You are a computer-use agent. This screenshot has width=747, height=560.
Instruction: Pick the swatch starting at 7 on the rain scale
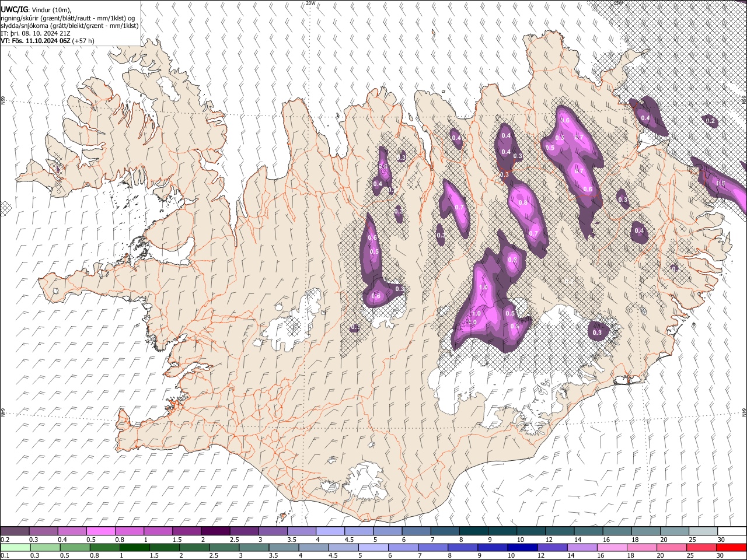pyautogui.click(x=432, y=547)
